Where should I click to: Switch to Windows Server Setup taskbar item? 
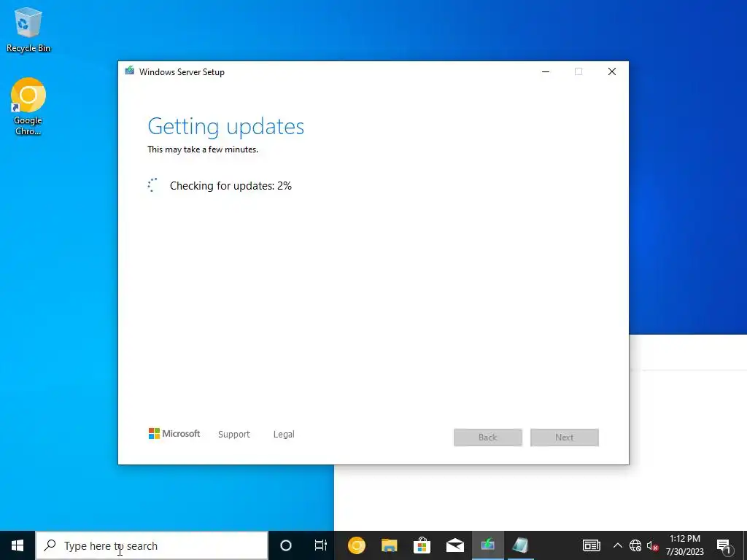point(488,545)
